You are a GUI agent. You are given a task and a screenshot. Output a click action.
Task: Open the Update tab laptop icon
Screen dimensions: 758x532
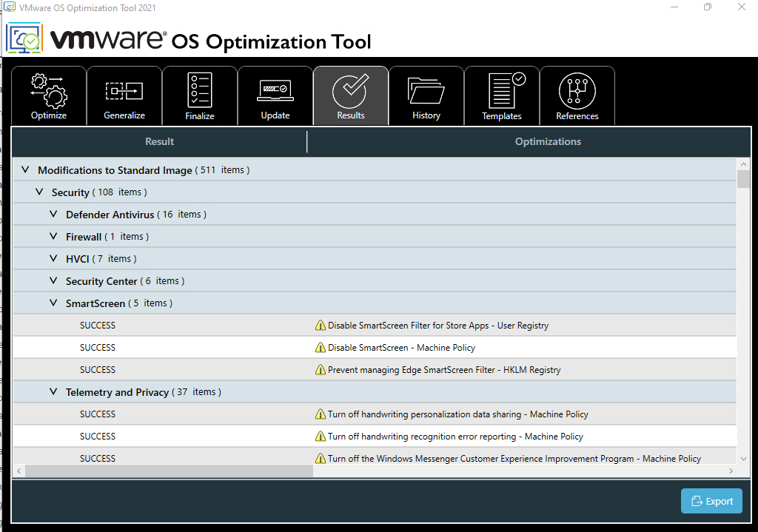275,90
